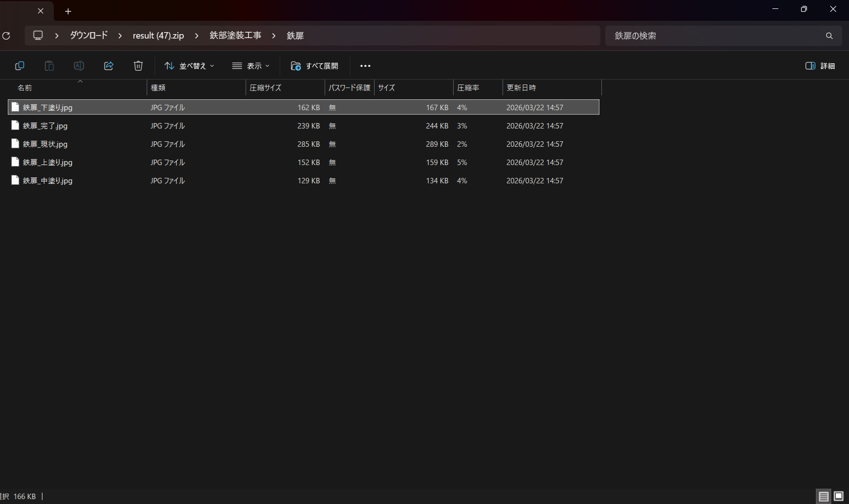Image resolution: width=849 pixels, height=504 pixels.
Task: Click the Refresh icon beside the address bar
Action: [x=6, y=36]
